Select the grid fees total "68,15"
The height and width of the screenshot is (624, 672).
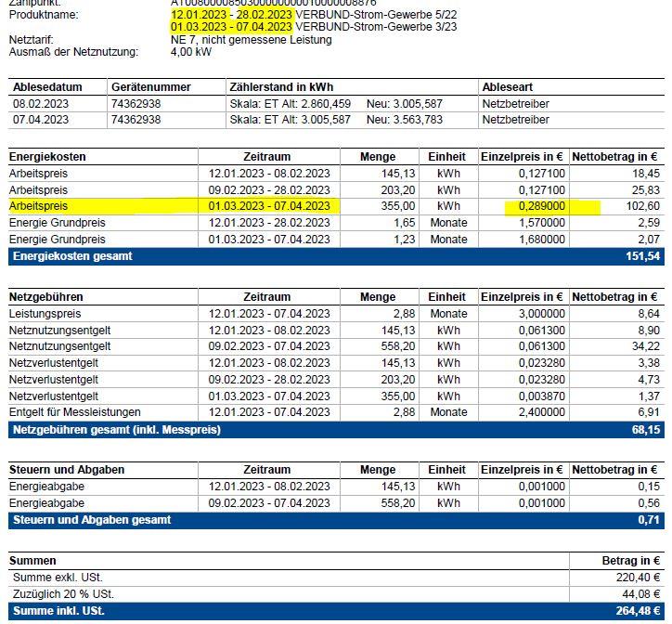(646, 430)
